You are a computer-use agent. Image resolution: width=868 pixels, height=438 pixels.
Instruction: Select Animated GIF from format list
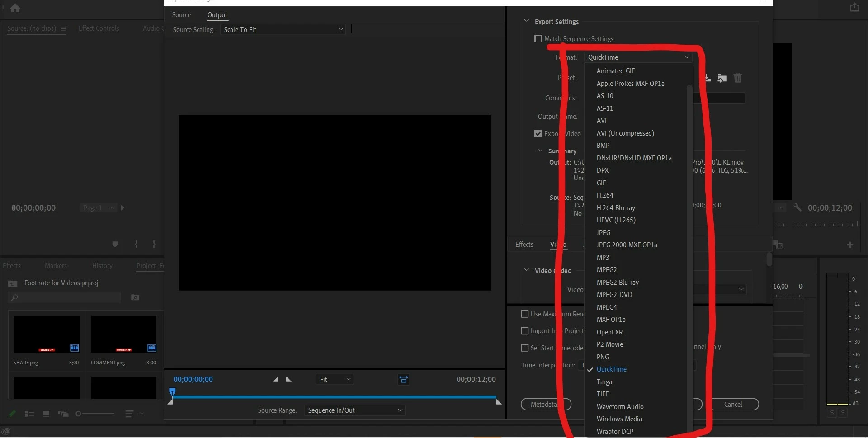point(616,71)
